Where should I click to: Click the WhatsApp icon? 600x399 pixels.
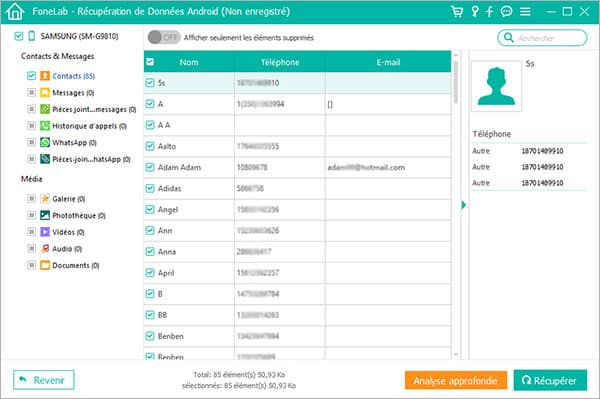(x=45, y=142)
